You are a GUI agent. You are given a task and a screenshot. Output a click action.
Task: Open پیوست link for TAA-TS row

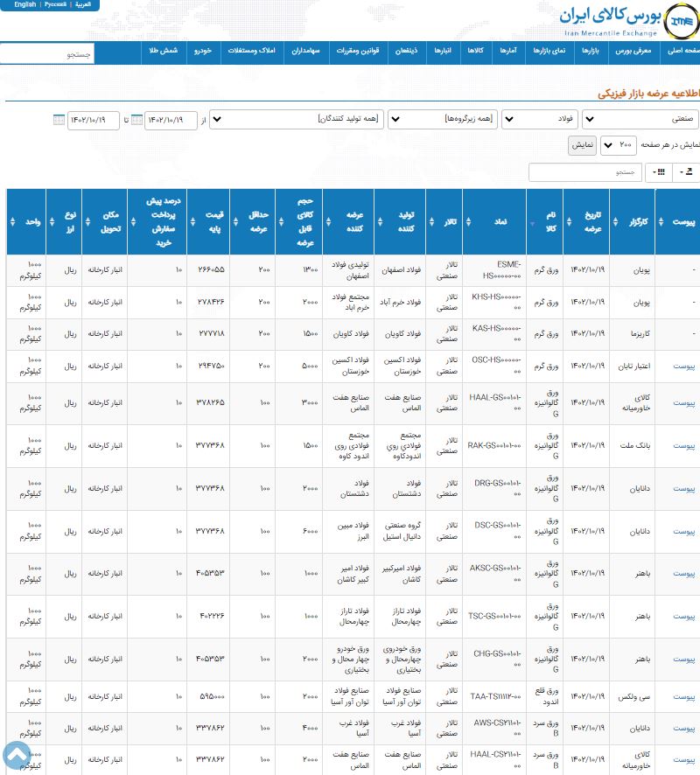pyautogui.click(x=683, y=697)
